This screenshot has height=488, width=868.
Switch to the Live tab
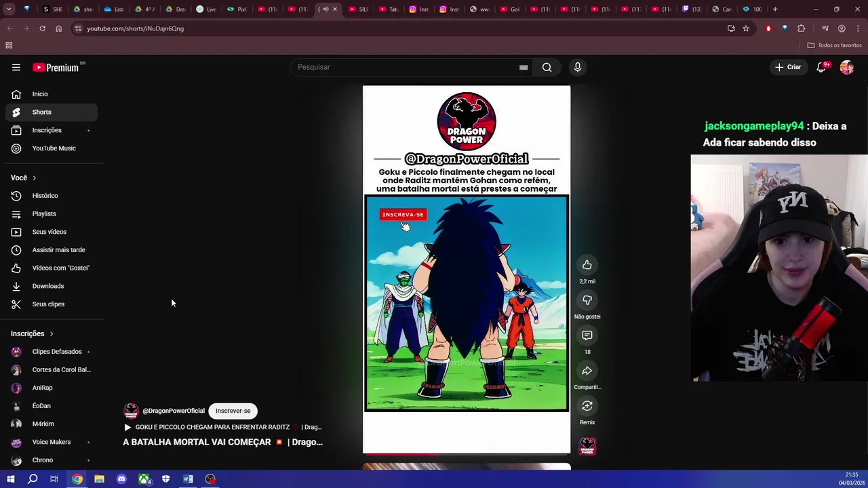coord(206,9)
